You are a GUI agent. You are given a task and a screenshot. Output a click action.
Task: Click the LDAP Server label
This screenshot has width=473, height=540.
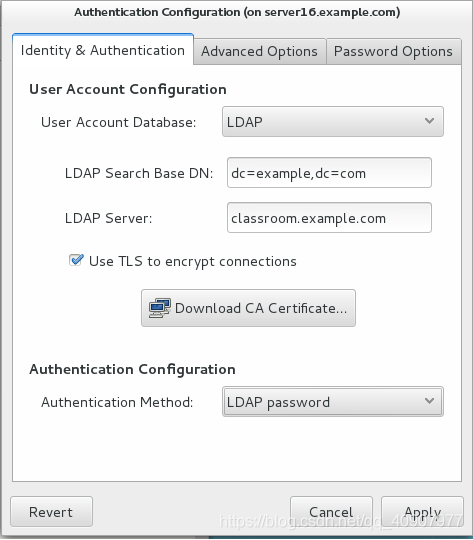[x=109, y=218]
